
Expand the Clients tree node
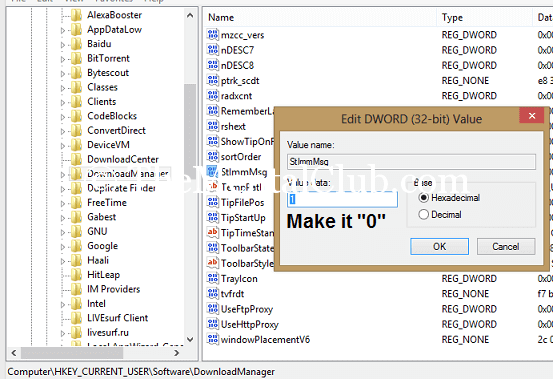63,103
